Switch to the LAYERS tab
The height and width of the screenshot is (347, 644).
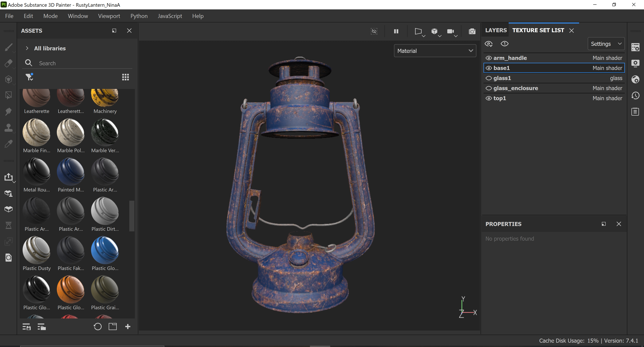(x=496, y=30)
